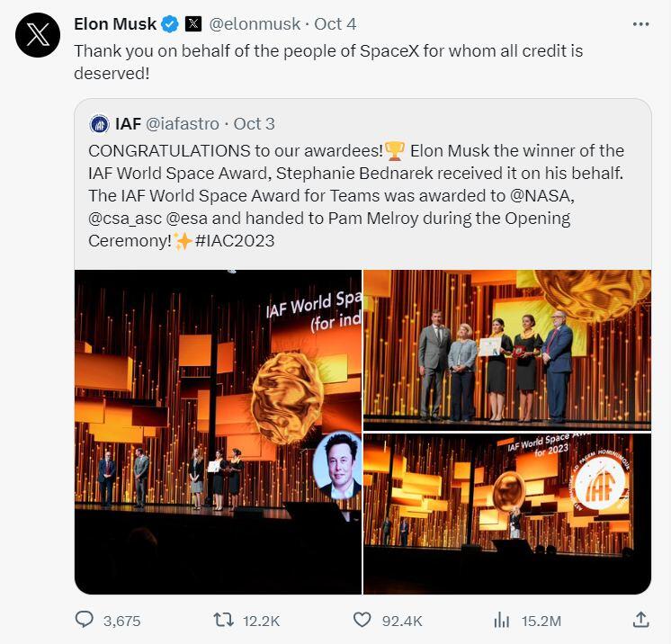The image size is (671, 644).
Task: Click the quoted tweet Oct 3 date
Action: [x=254, y=123]
